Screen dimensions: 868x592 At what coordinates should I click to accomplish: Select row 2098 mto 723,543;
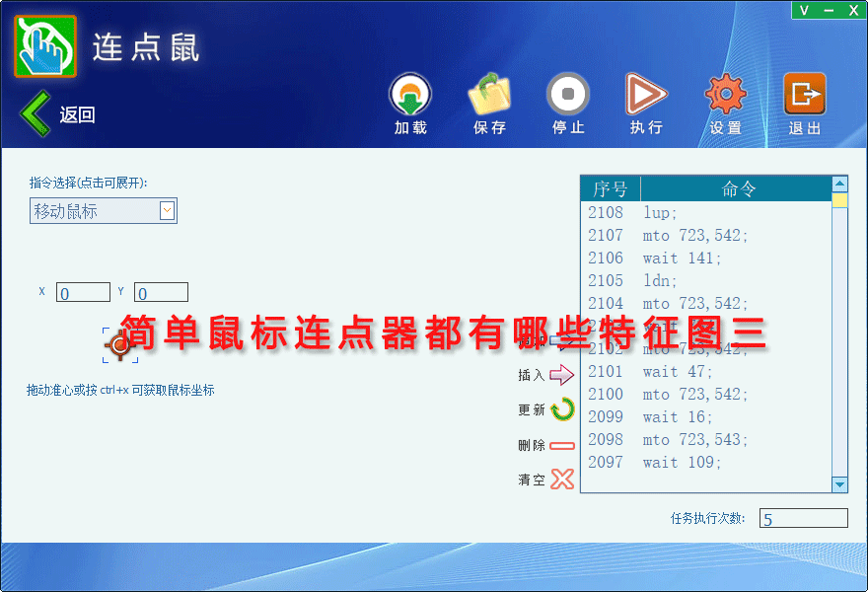[x=706, y=440]
